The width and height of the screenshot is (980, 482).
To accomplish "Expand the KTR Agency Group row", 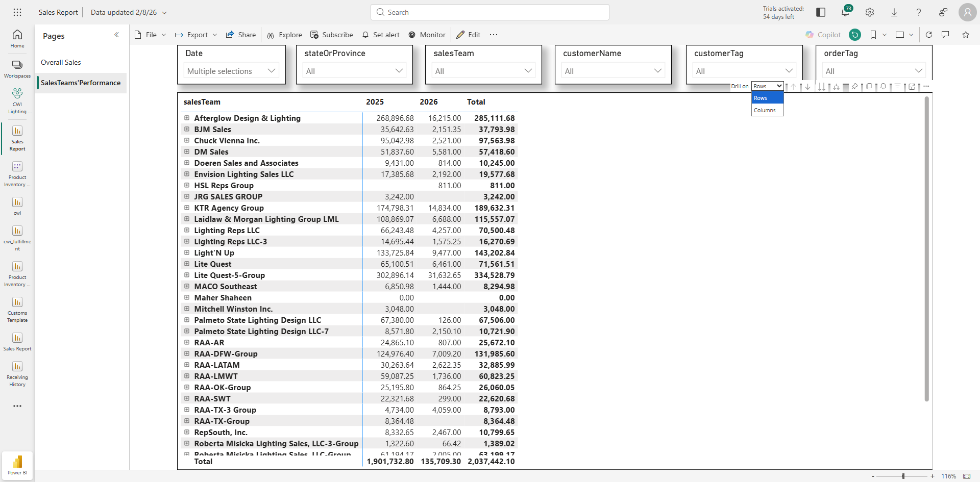I will [x=187, y=208].
